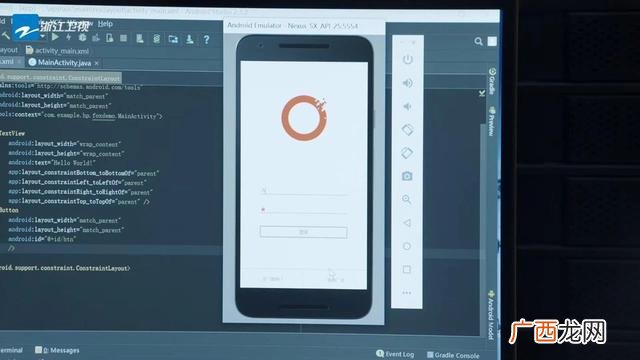
Task: Tap the emulator Back triangle button
Action: pos(407,223)
